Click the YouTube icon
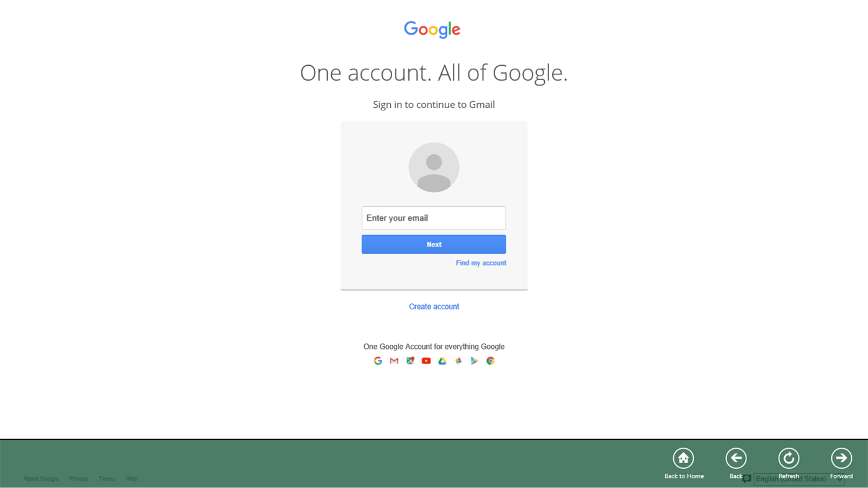The height and width of the screenshot is (488, 868). [x=426, y=361]
